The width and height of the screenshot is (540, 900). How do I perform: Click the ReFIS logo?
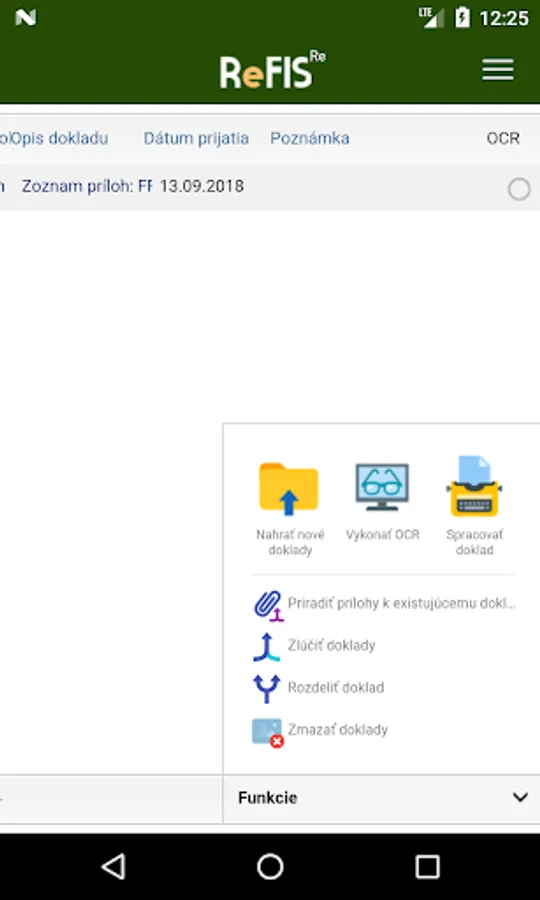(x=272, y=71)
